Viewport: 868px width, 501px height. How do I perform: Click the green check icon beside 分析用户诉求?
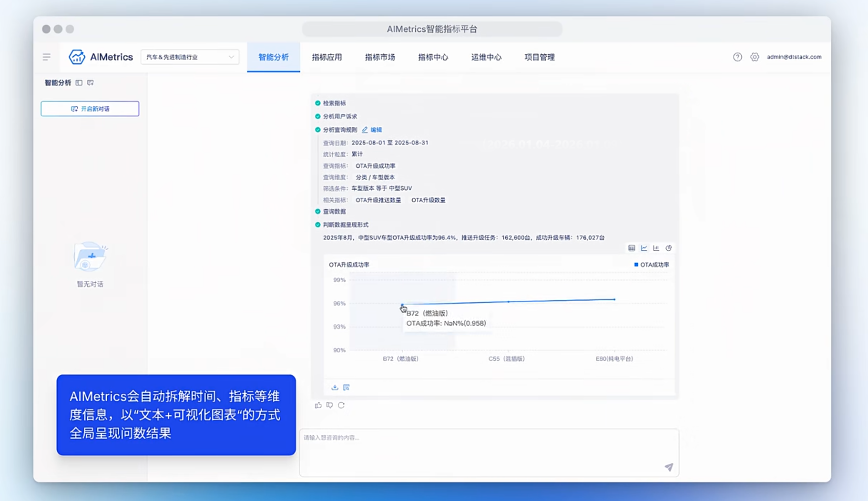(x=318, y=116)
